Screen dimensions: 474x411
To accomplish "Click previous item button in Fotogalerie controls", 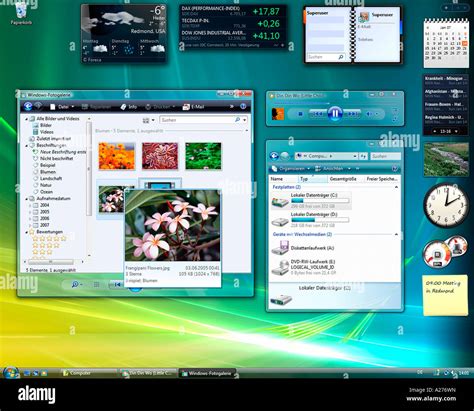I will [117, 284].
